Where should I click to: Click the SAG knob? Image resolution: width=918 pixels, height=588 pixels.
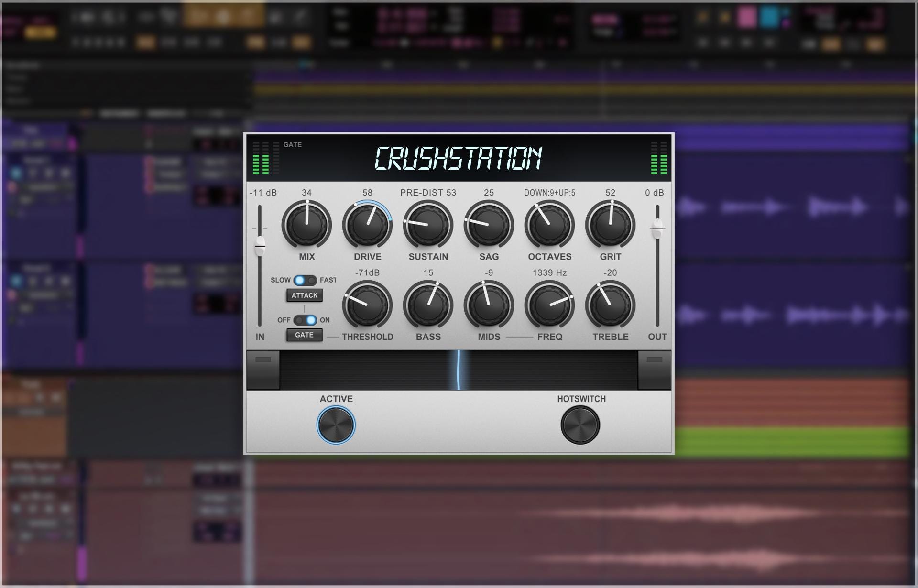[x=489, y=225]
